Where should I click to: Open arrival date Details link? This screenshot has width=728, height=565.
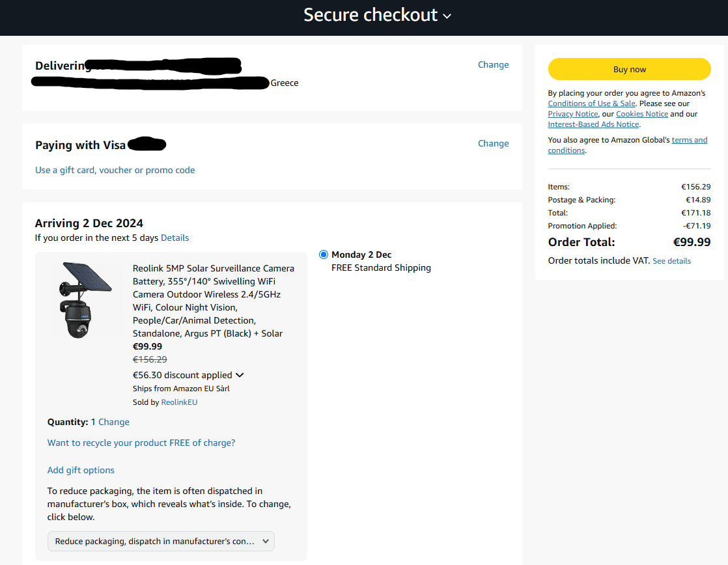click(175, 238)
